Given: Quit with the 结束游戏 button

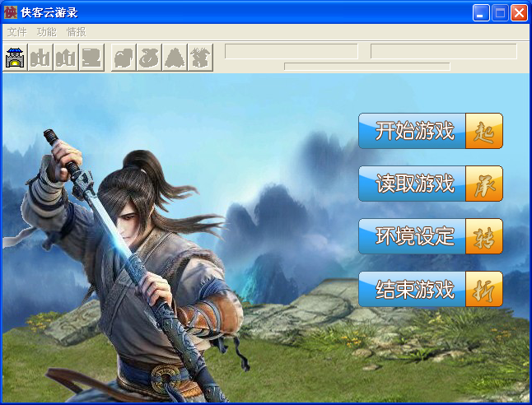Looking at the screenshot, I should point(431,289).
